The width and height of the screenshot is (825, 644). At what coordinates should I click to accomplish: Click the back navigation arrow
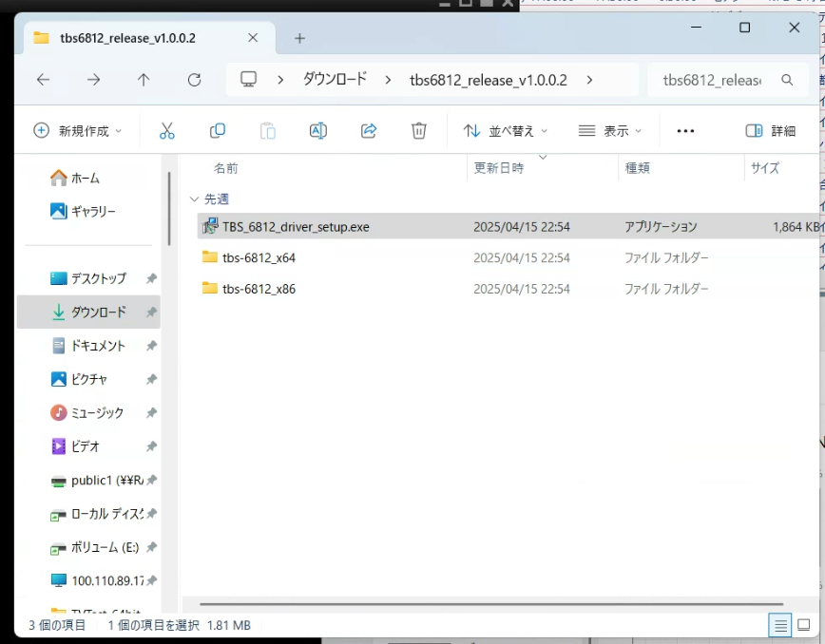point(42,80)
